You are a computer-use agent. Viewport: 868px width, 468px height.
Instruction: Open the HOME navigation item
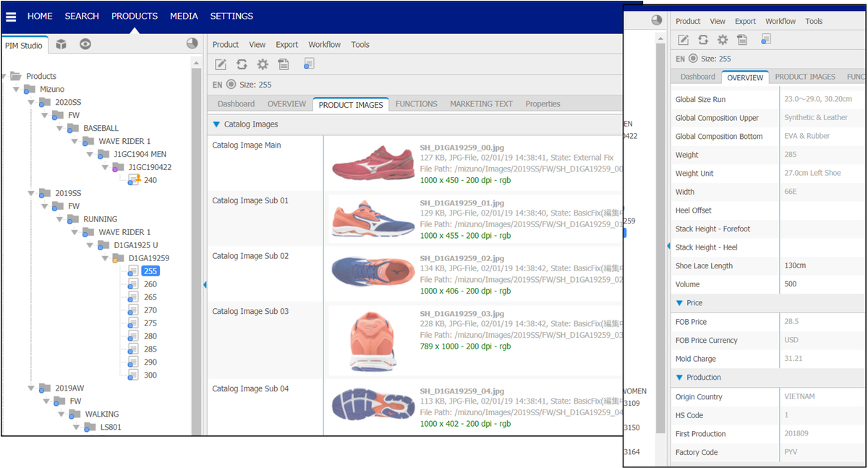point(40,17)
